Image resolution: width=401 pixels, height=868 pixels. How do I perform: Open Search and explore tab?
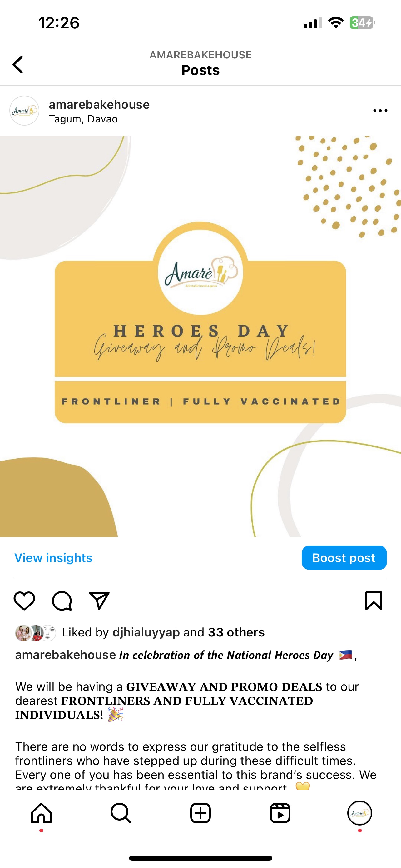[121, 813]
